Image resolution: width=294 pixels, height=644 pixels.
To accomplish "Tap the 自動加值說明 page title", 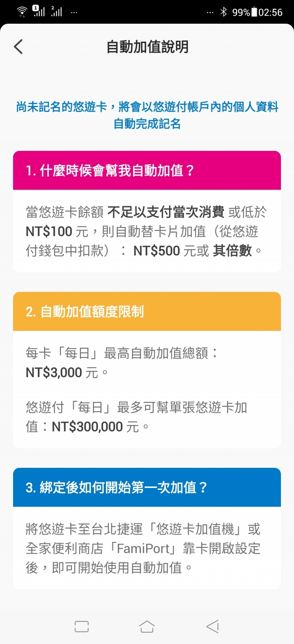I will [147, 47].
